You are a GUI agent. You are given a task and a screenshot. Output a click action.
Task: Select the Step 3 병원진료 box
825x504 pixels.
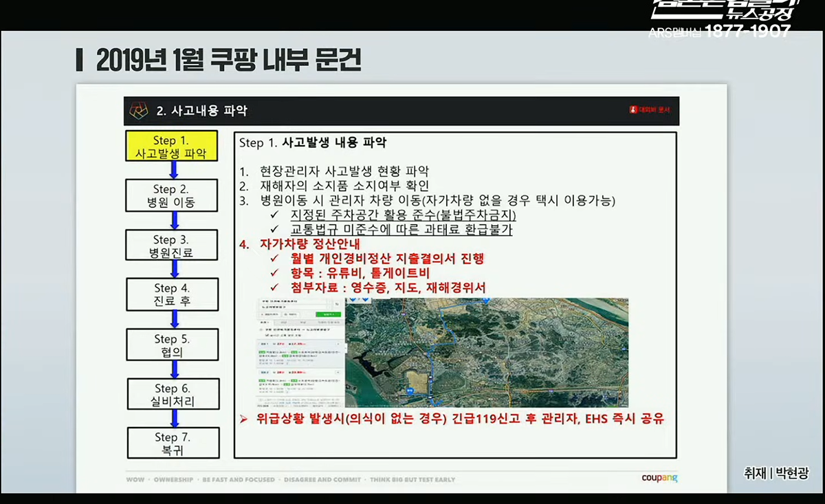click(x=171, y=245)
